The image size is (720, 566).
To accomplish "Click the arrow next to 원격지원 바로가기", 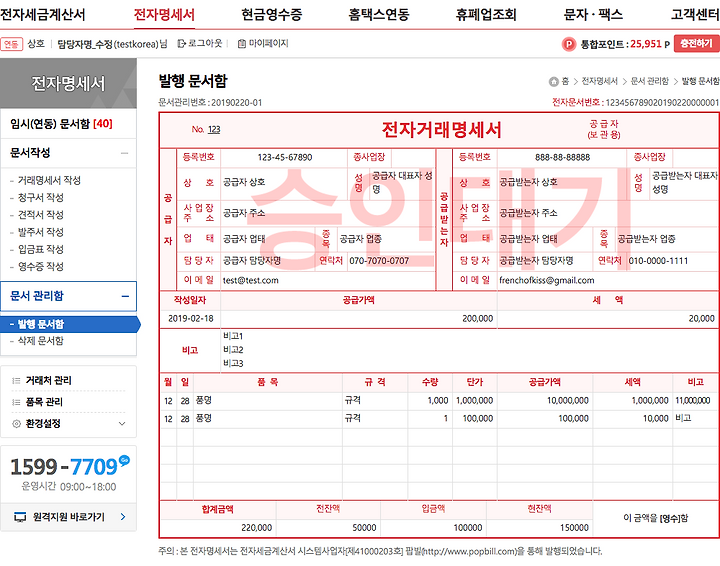I will pyautogui.click(x=123, y=517).
